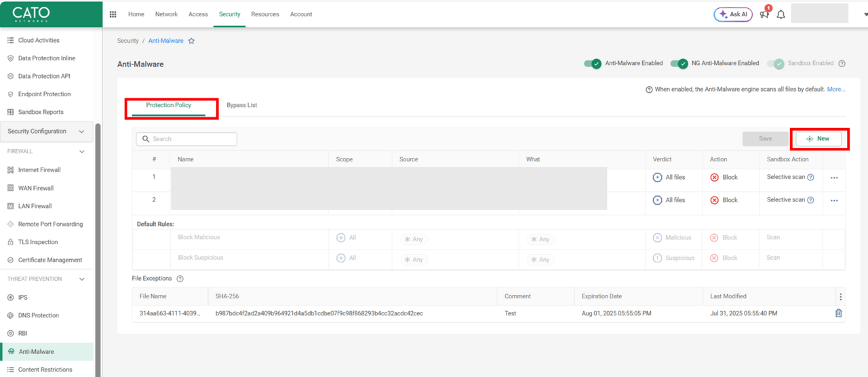Open the Access menu
Screen dimensions: 868x377
click(198, 14)
